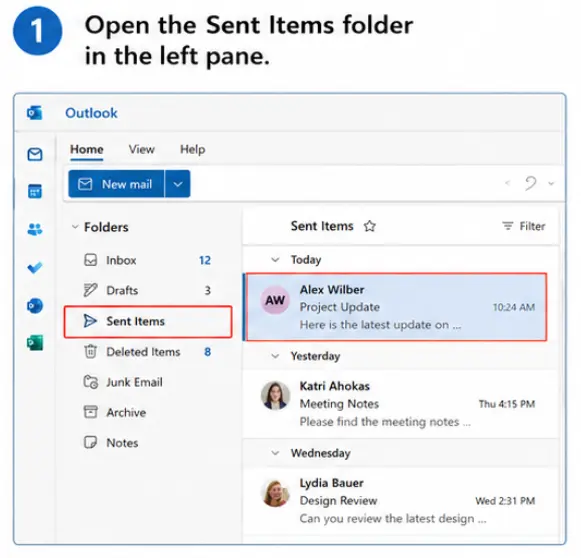Open the Drafts folder
Viewport: 581px width, 558px height.
click(x=147, y=290)
